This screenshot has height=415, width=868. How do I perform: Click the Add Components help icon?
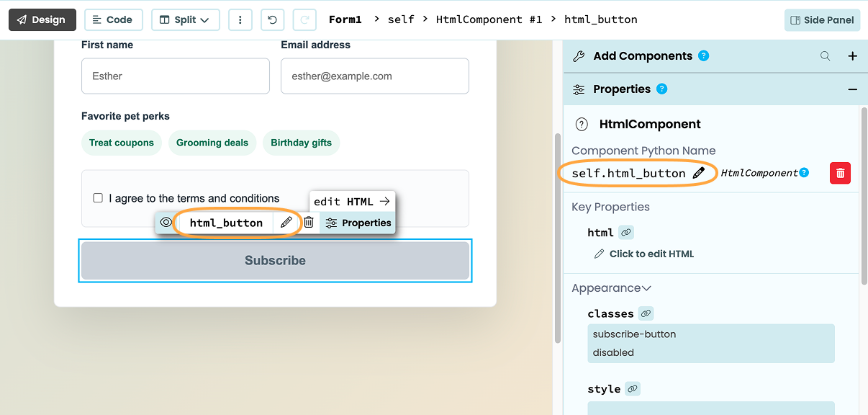pos(704,55)
